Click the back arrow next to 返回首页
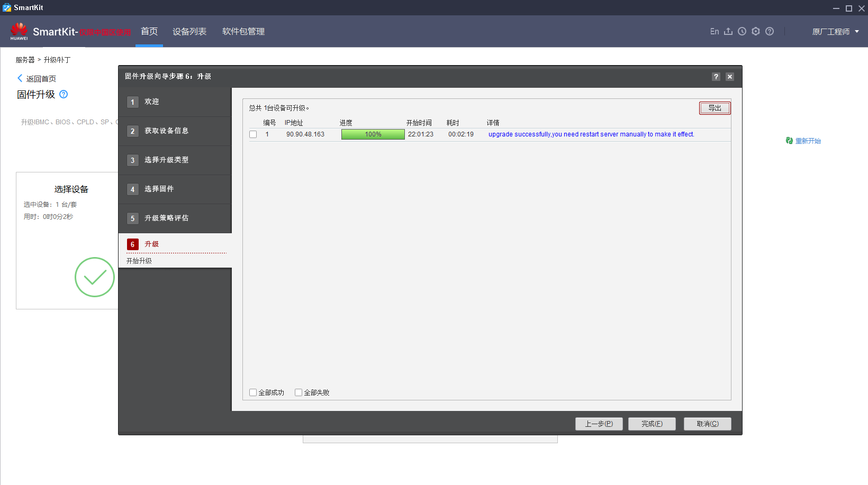Viewport: 868px width, 485px height. (x=20, y=78)
